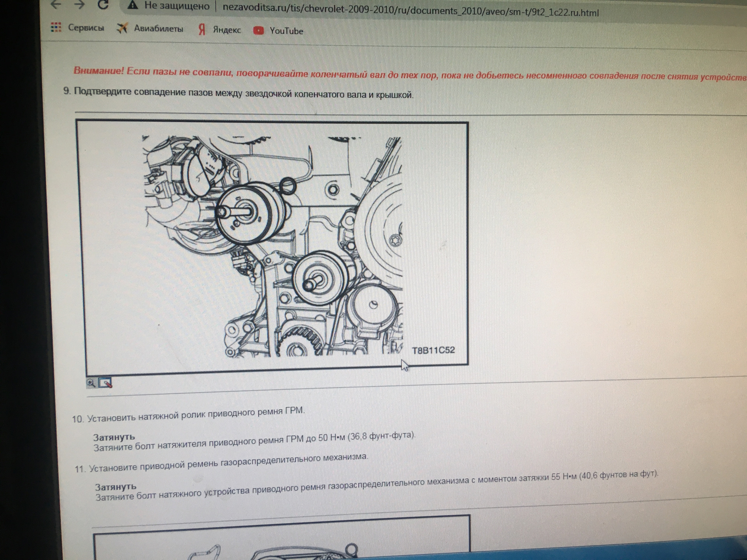Image resolution: width=747 pixels, height=560 pixels.
Task: Click the T8B11C52 engine diagram image
Action: point(272,245)
